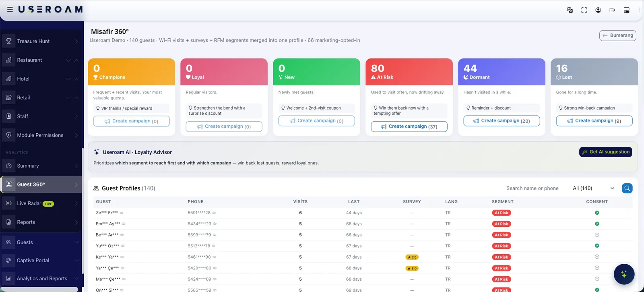Expand the Treasure Hunt menu arrow

click(x=76, y=41)
